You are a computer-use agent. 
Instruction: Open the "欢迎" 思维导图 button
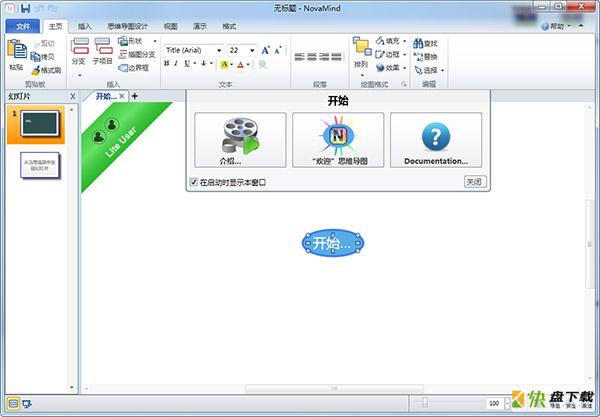[338, 140]
